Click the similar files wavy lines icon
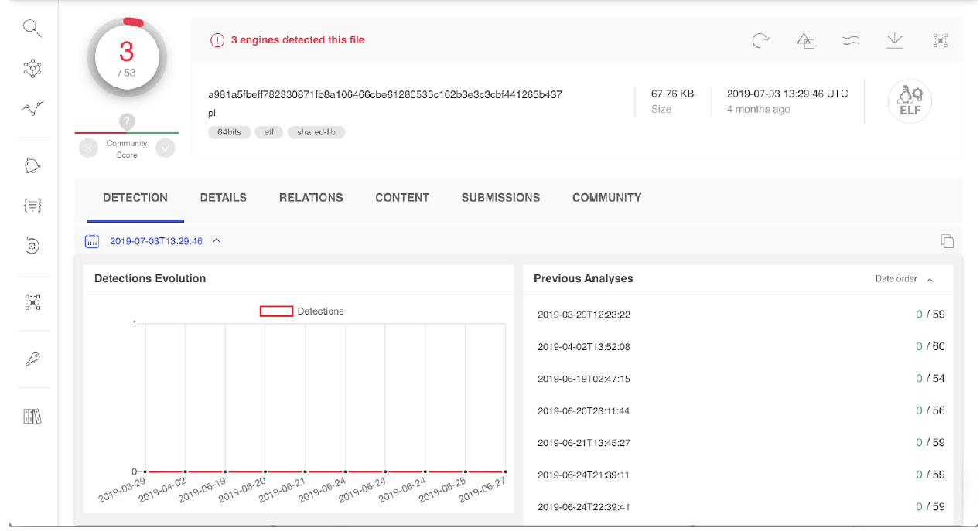Image resolution: width=980 pixels, height=531 pixels. click(x=851, y=41)
